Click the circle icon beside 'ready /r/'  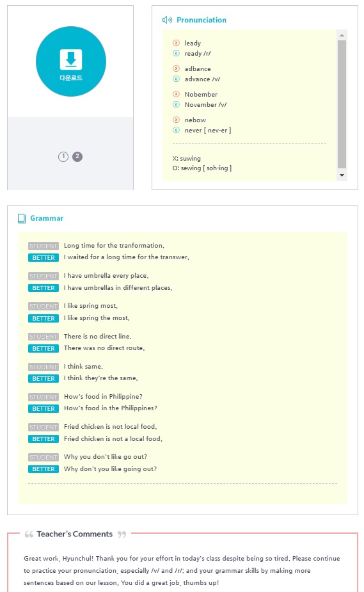[x=176, y=53]
